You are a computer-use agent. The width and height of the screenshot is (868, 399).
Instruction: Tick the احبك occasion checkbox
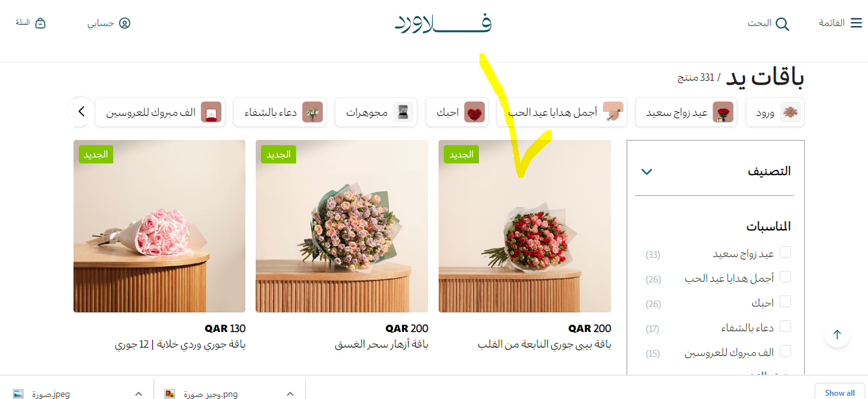pos(785,301)
